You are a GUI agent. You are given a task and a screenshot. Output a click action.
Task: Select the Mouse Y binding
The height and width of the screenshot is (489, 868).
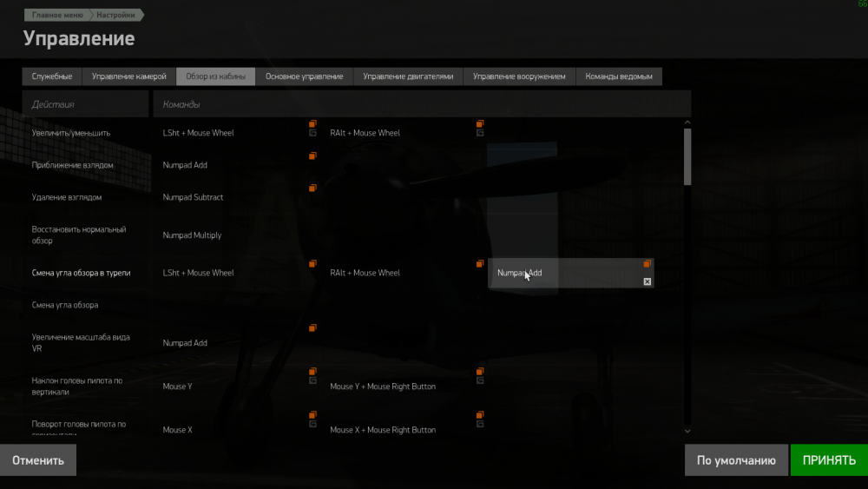pos(178,387)
